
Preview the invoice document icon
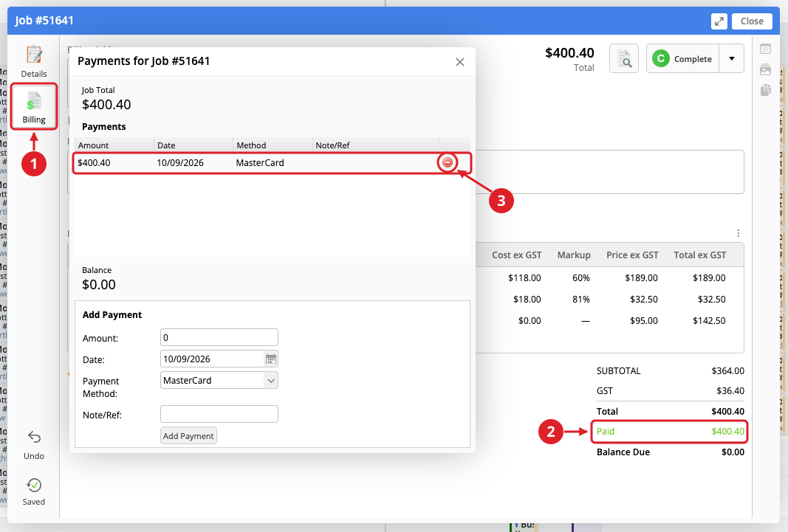[624, 59]
